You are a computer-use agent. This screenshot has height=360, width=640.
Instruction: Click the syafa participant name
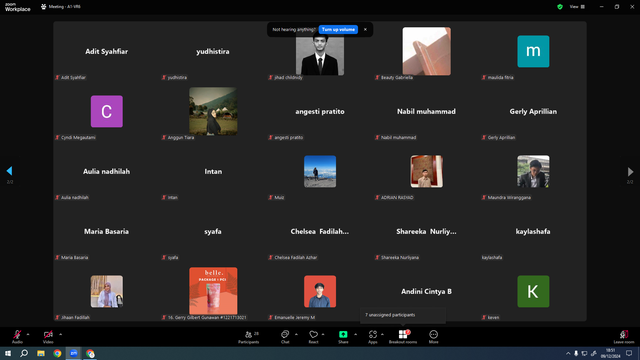click(213, 231)
